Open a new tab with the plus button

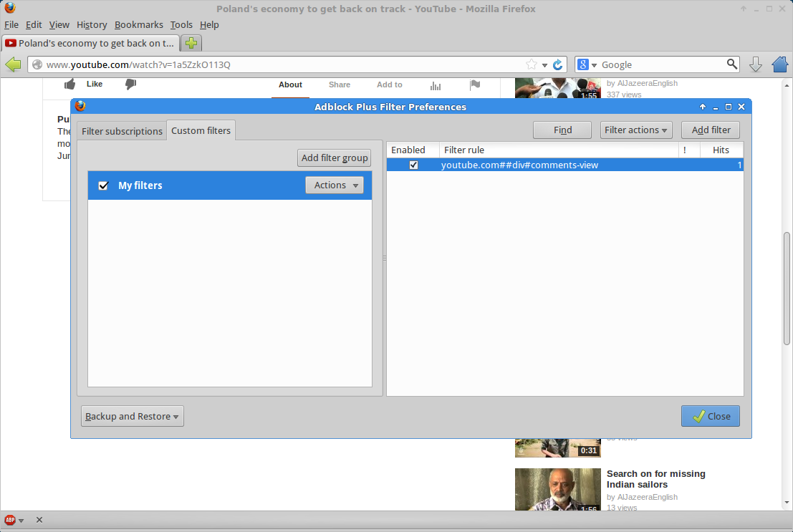click(x=191, y=43)
